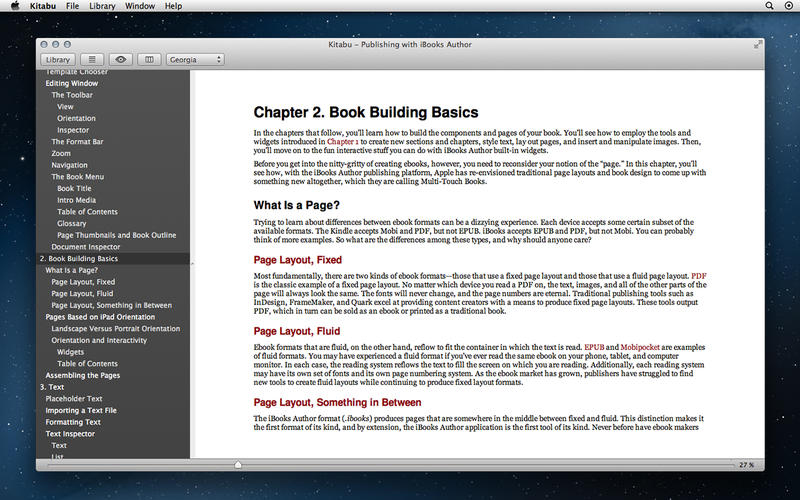Follow the EPUB link
The height and width of the screenshot is (500, 800).
(594, 347)
